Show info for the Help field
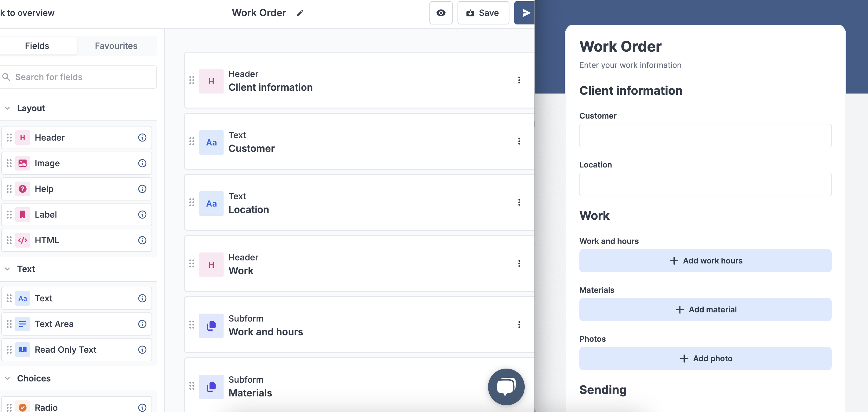This screenshot has width=868, height=412. (x=142, y=189)
